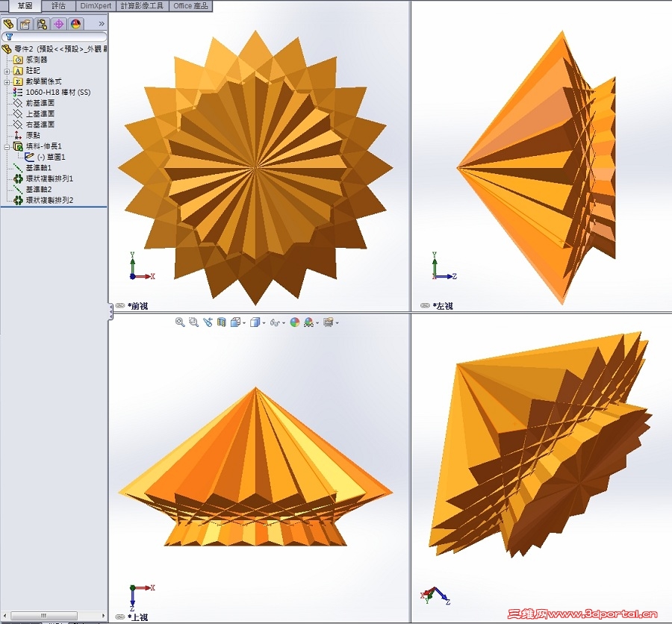Viewport: 672px width, 624px height.
Task: Click the Previous View icon
Action: pos(208,322)
